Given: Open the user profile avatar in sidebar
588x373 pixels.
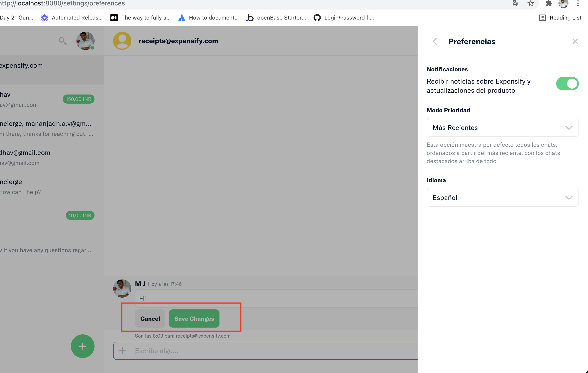Looking at the screenshot, I should 85,41.
